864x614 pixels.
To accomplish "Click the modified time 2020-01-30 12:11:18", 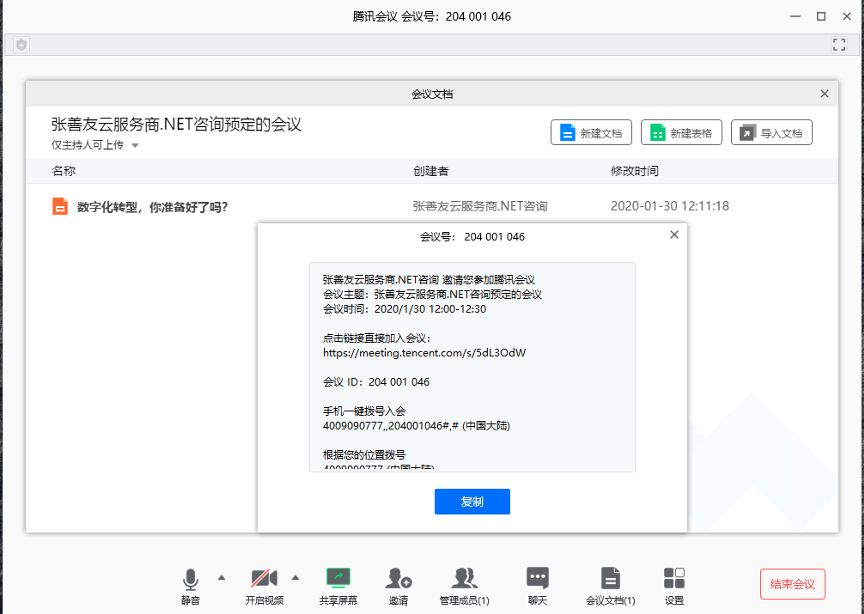I will [x=669, y=206].
